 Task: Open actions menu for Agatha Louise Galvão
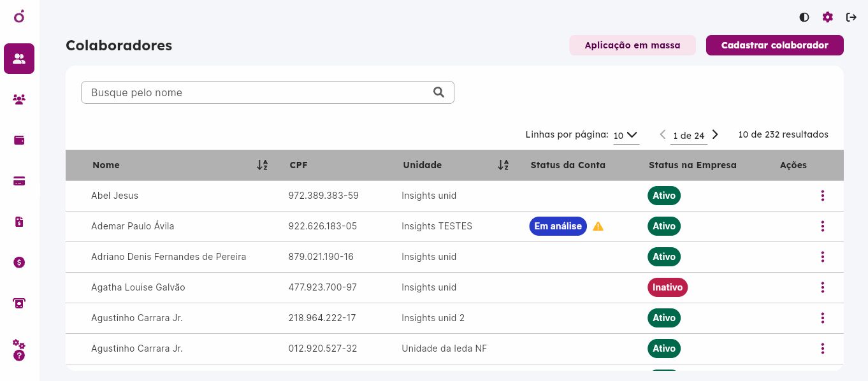823,287
